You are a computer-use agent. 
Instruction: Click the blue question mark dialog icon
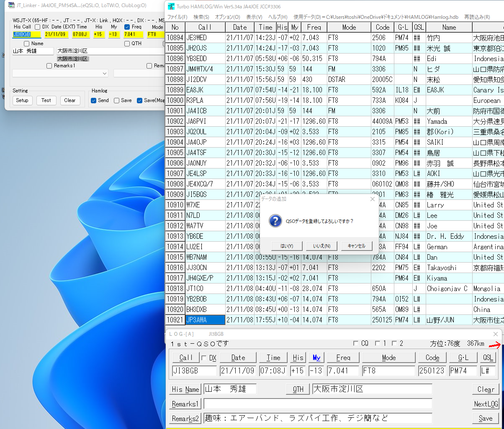275,221
